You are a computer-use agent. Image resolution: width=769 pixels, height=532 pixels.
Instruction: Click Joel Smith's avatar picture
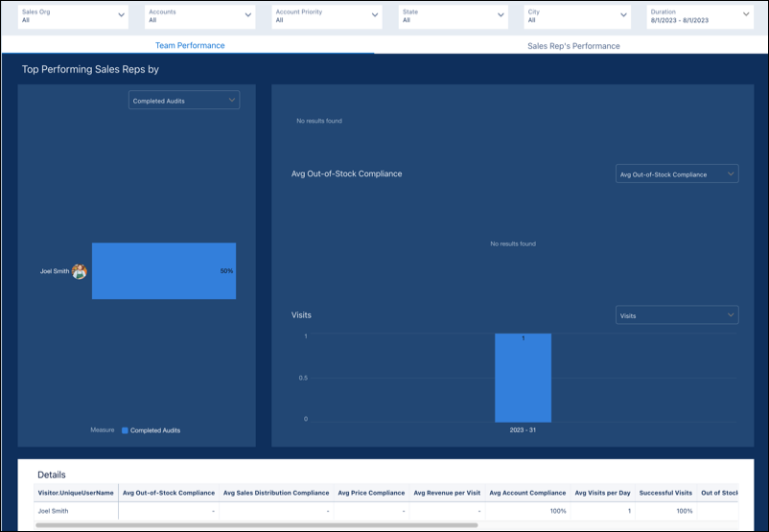pyautogui.click(x=80, y=271)
